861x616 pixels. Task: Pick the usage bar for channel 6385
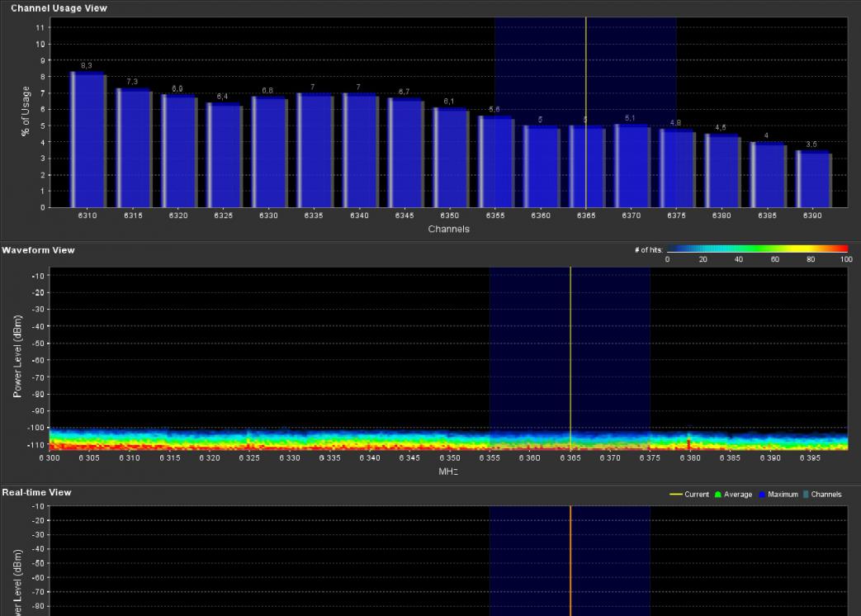[x=769, y=174]
